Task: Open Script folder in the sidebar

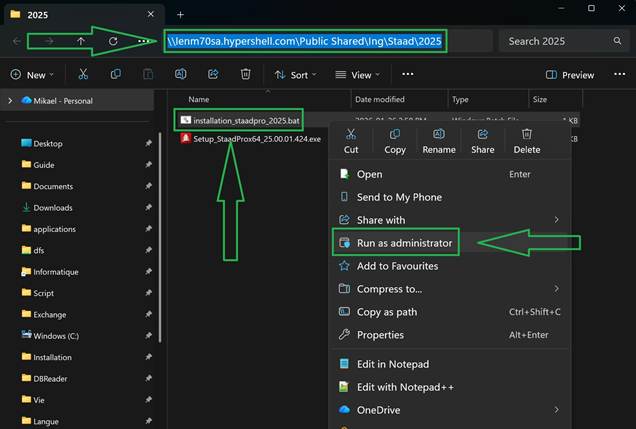Action: click(x=43, y=293)
